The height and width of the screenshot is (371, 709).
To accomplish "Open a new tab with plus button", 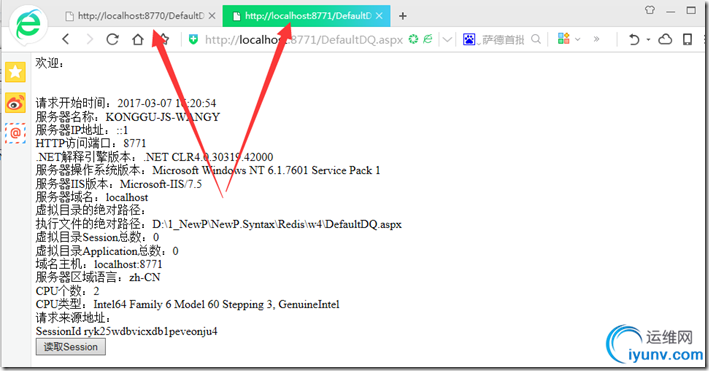I will coord(402,16).
